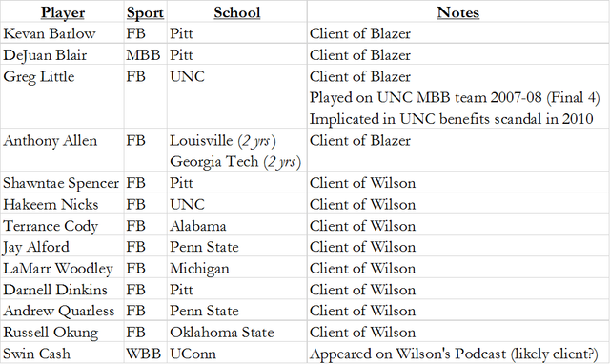
Task: Click the UNC benefits scandal note
Action: tap(451, 119)
